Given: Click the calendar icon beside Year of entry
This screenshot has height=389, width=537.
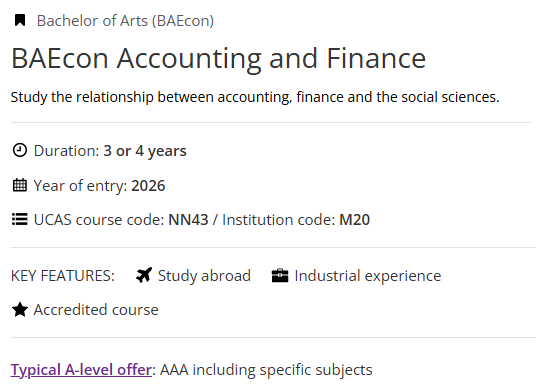Looking at the screenshot, I should (20, 185).
